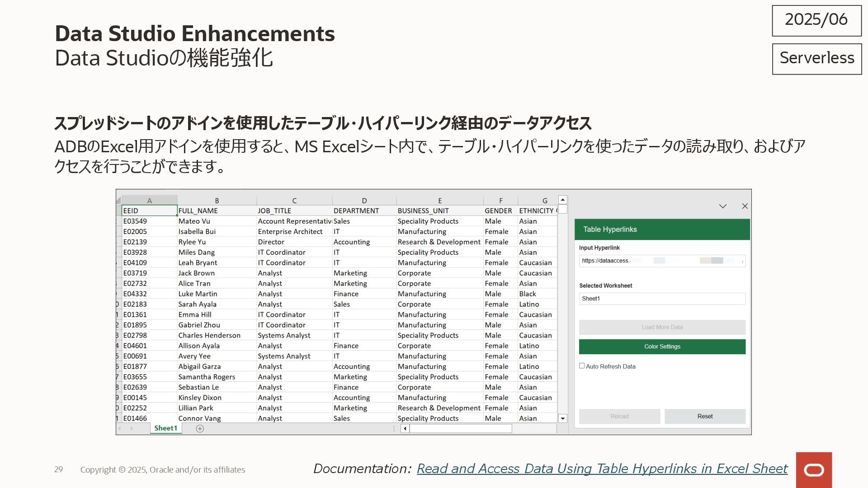
Task: Click cell containing E03928
Action: [149, 252]
